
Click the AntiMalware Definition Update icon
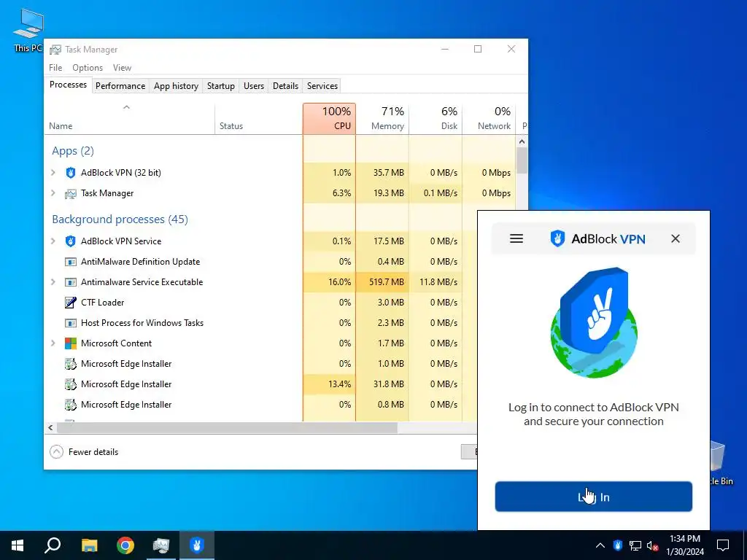point(71,262)
